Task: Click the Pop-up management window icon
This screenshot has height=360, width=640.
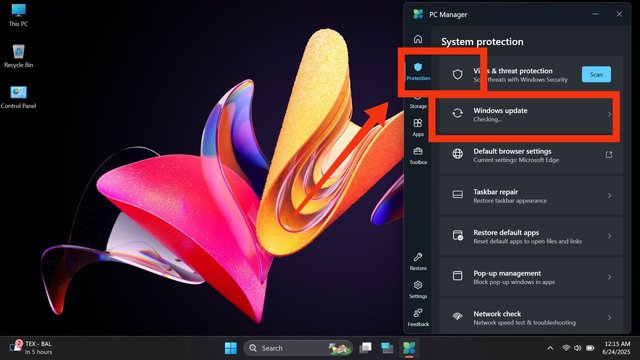Action: click(458, 276)
